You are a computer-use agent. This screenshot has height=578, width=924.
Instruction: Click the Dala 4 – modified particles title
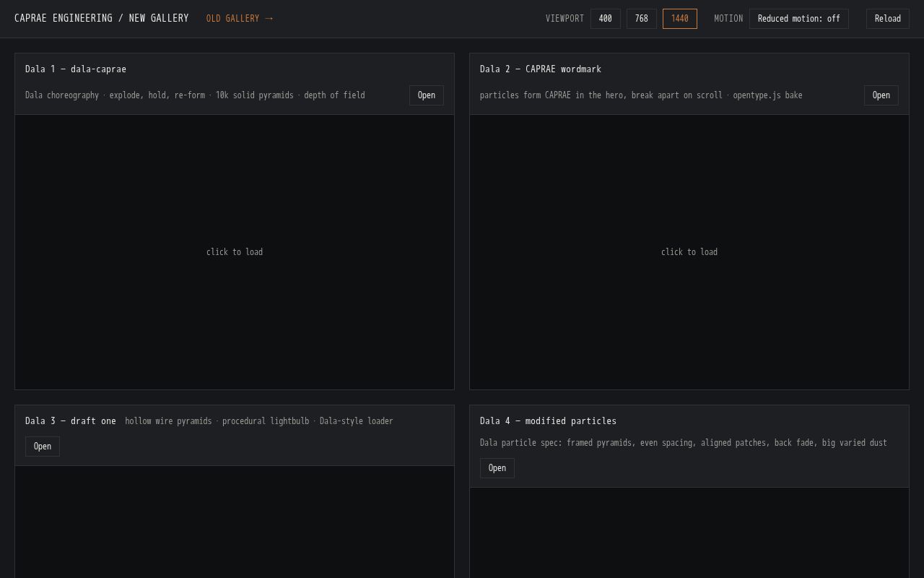pyautogui.click(x=549, y=421)
